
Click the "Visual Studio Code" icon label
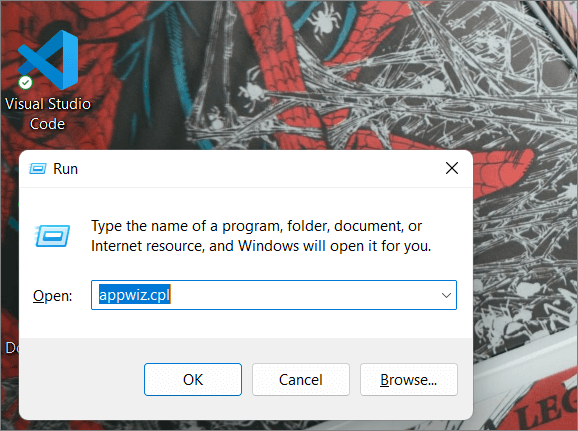pyautogui.click(x=48, y=114)
